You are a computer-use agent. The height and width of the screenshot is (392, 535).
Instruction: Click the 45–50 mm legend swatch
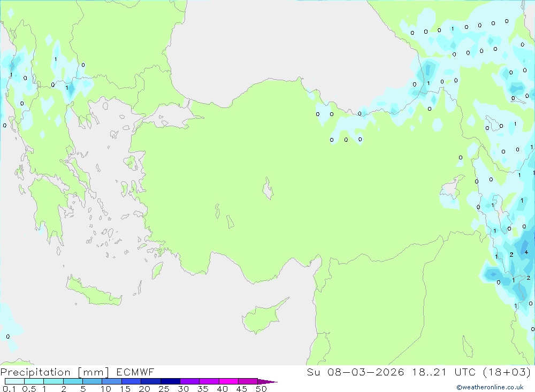248,381
